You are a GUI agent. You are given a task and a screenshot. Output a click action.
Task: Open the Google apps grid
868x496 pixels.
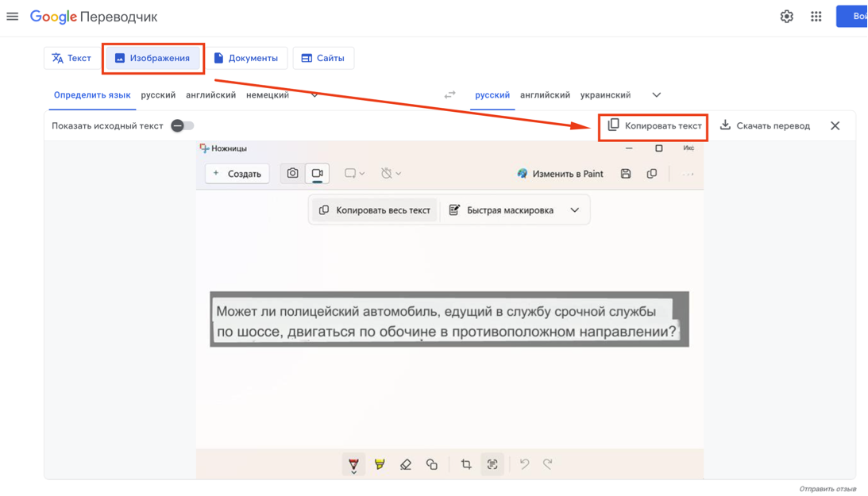[x=816, y=17]
